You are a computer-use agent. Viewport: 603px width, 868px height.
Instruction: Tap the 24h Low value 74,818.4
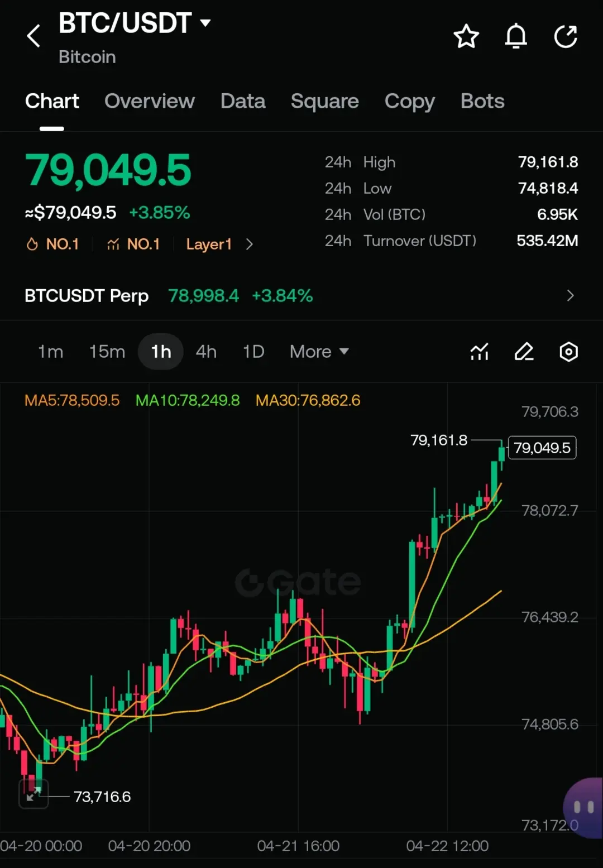(x=548, y=188)
